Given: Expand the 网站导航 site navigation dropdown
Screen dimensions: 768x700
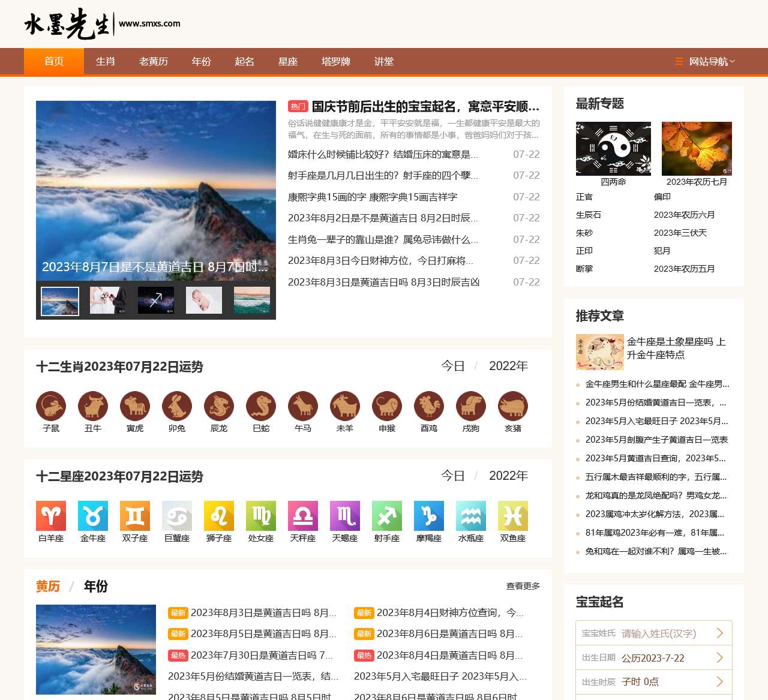Looking at the screenshot, I should tap(705, 61).
